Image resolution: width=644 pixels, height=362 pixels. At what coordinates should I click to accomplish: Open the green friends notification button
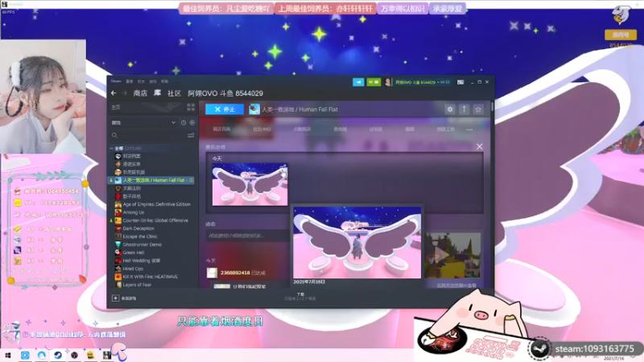tap(374, 82)
